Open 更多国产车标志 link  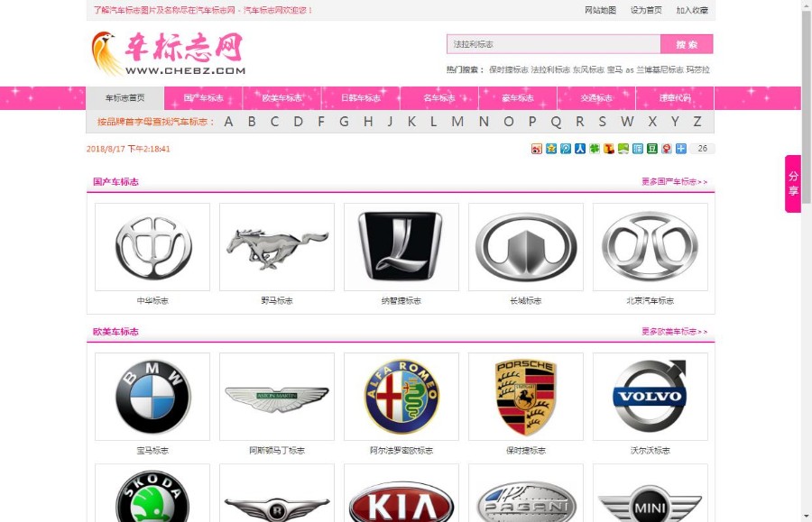click(674, 182)
